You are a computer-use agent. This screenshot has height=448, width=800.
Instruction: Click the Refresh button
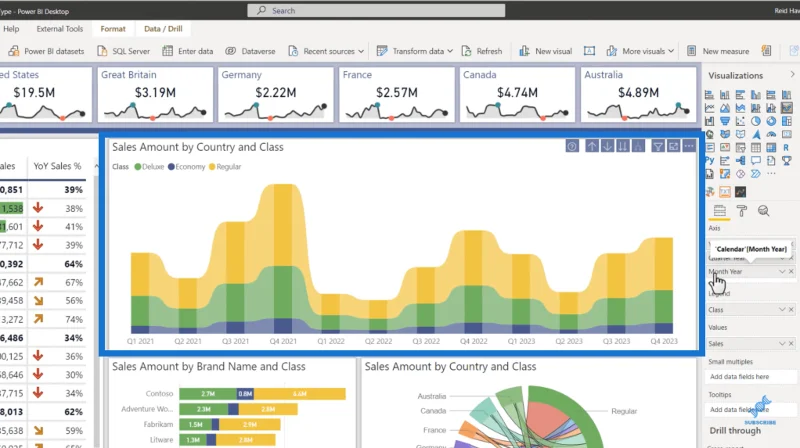[x=482, y=51]
